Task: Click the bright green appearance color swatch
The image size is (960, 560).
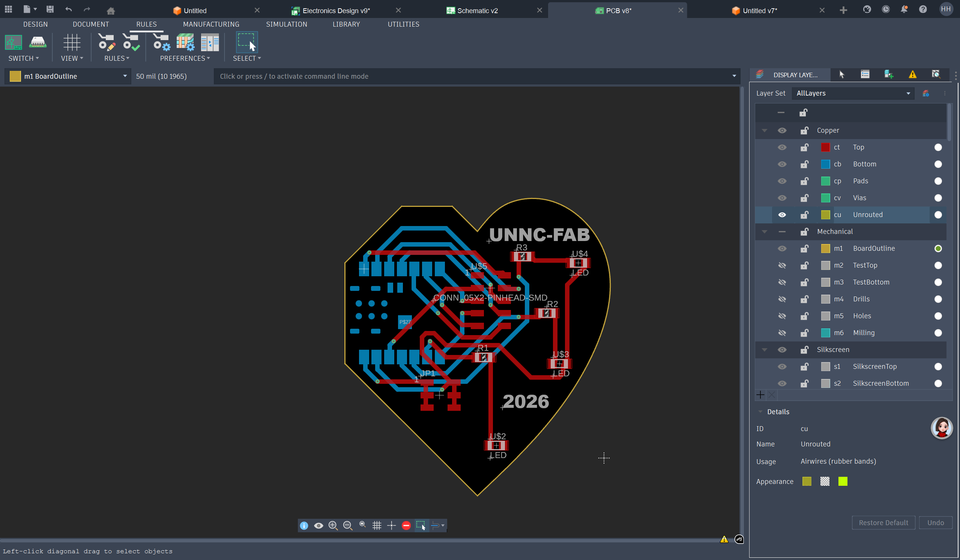Action: (843, 482)
